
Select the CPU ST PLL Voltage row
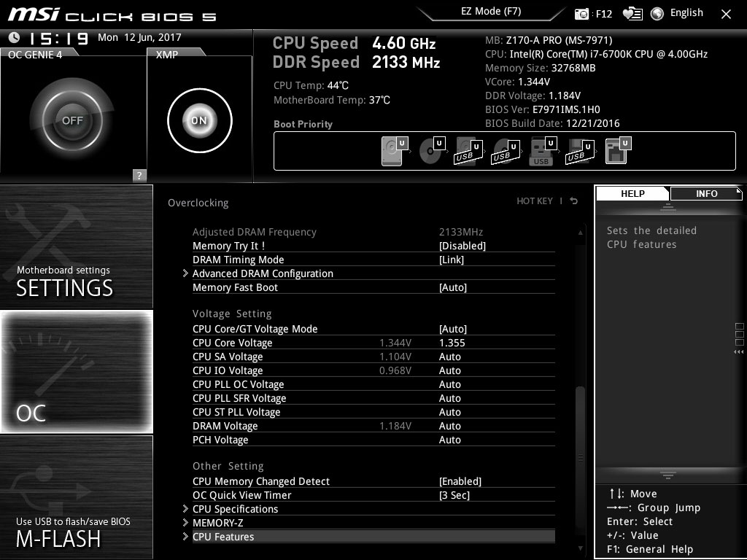373,412
